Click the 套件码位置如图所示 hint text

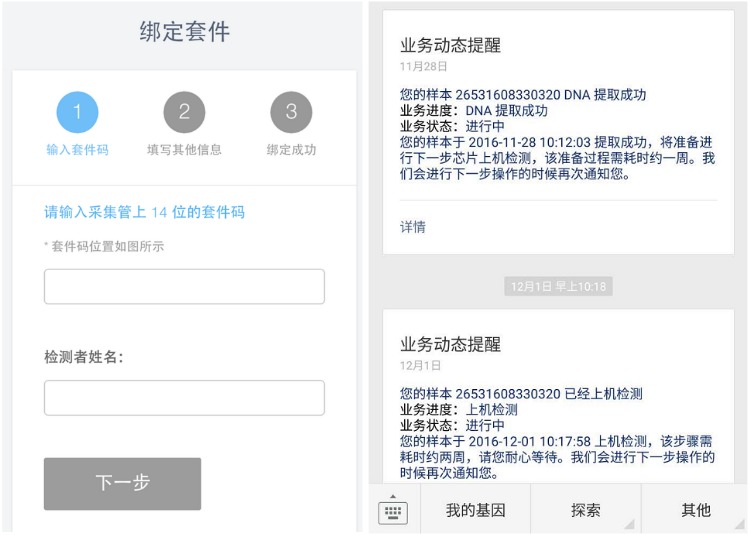click(104, 246)
